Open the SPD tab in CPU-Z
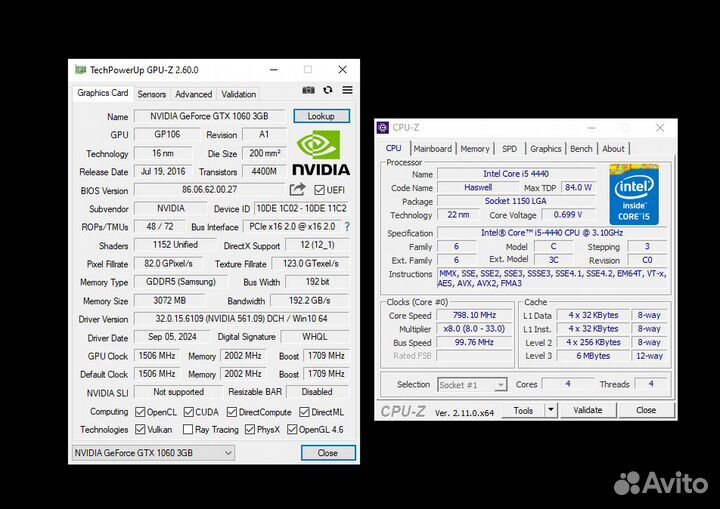The height and width of the screenshot is (509, 720). click(x=509, y=149)
